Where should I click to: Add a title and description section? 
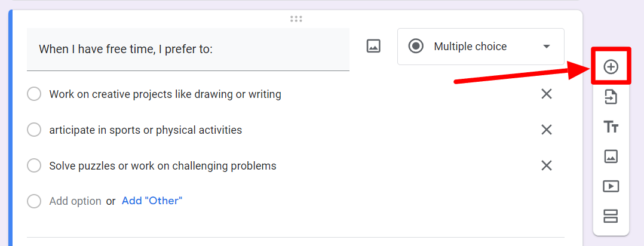coord(611,127)
